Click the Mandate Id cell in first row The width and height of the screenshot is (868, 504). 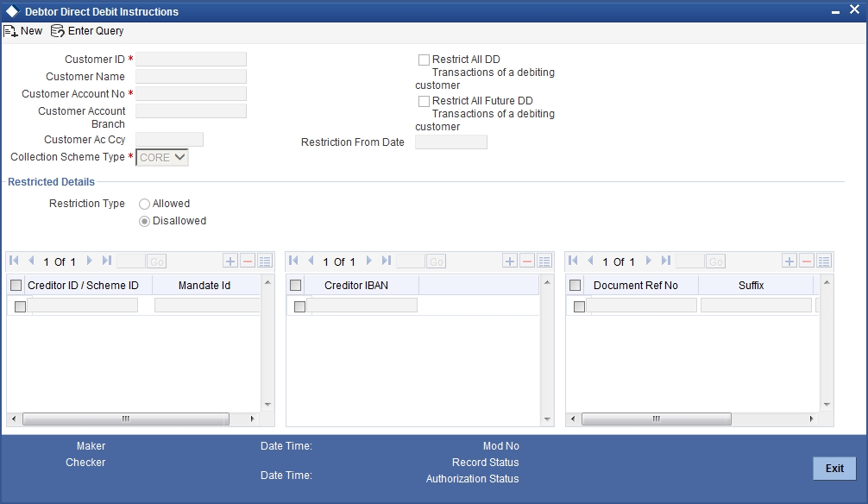click(207, 306)
